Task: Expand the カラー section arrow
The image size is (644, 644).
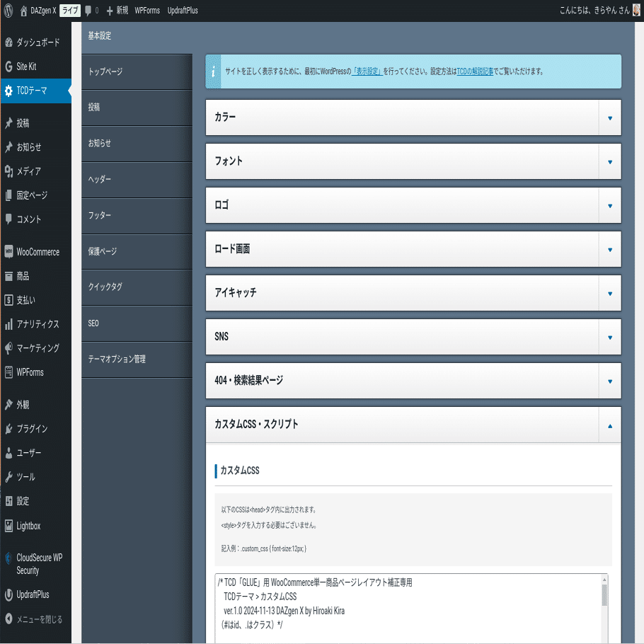Action: coord(610,118)
